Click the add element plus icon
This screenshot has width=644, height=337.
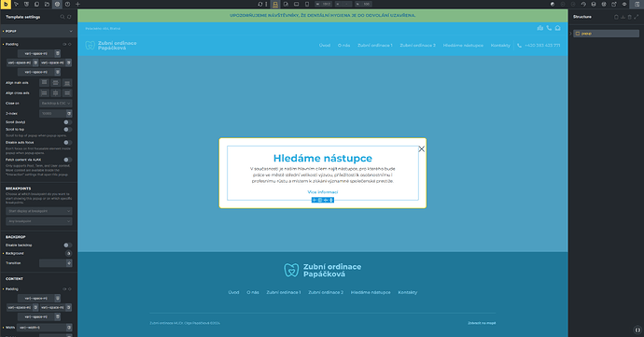tap(77, 4)
